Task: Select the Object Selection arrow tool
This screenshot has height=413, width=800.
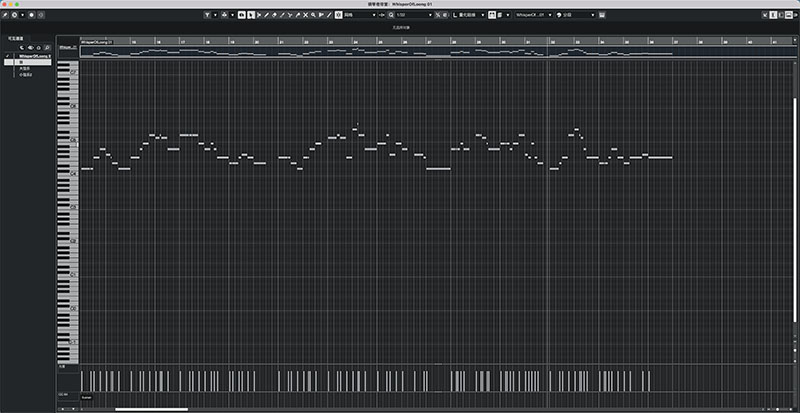Action: pos(251,15)
